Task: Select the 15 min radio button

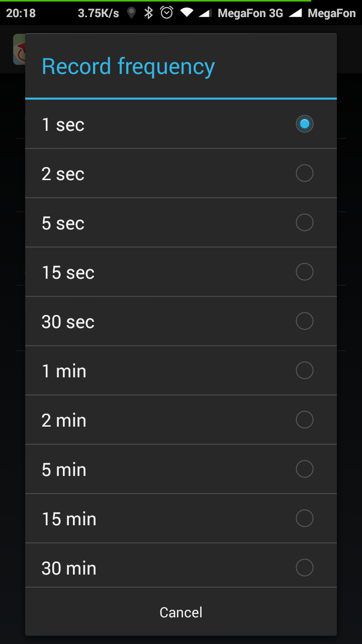Action: [304, 518]
